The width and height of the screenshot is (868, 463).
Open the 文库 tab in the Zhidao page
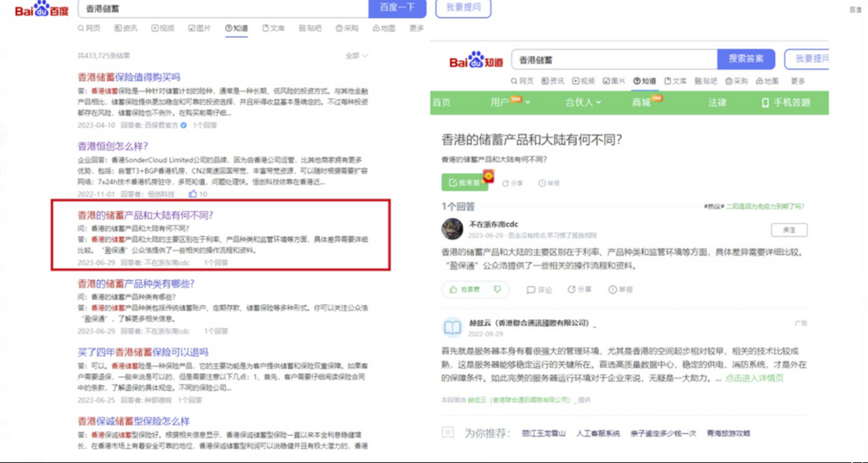(675, 81)
